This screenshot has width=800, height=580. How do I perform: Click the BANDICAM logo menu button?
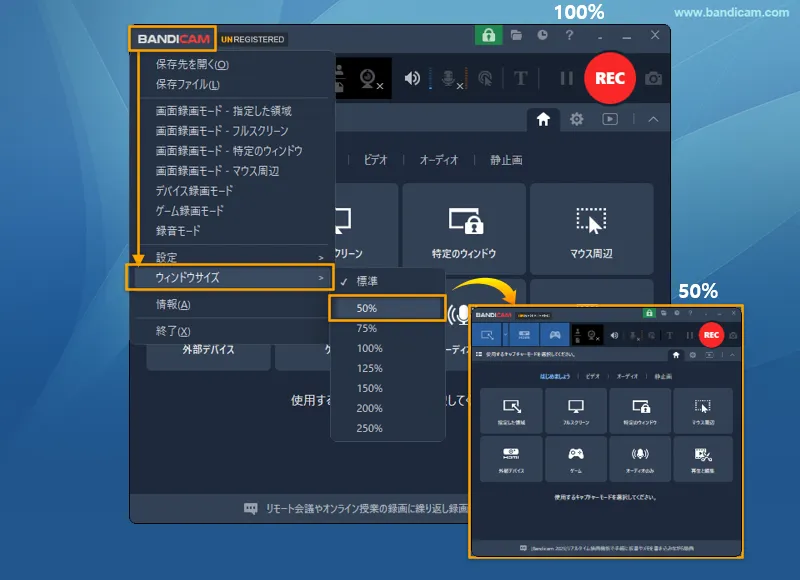[x=173, y=39]
